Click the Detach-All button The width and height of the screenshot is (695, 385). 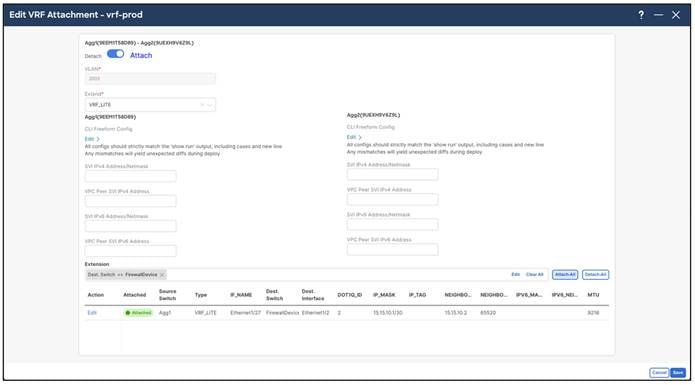595,275
